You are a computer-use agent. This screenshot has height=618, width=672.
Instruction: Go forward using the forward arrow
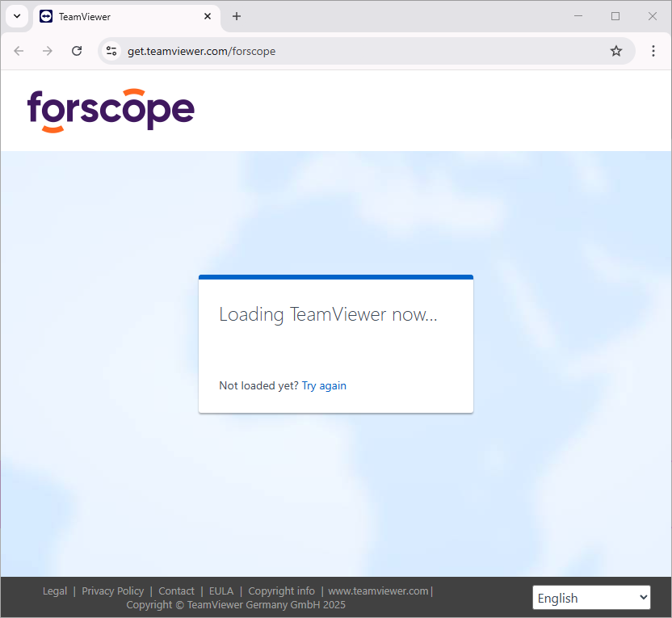coord(48,51)
